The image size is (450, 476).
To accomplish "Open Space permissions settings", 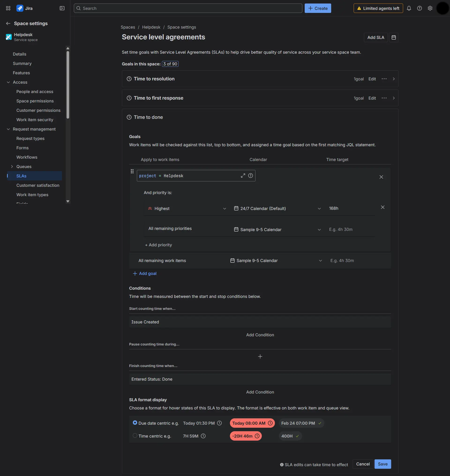I will click(x=35, y=101).
